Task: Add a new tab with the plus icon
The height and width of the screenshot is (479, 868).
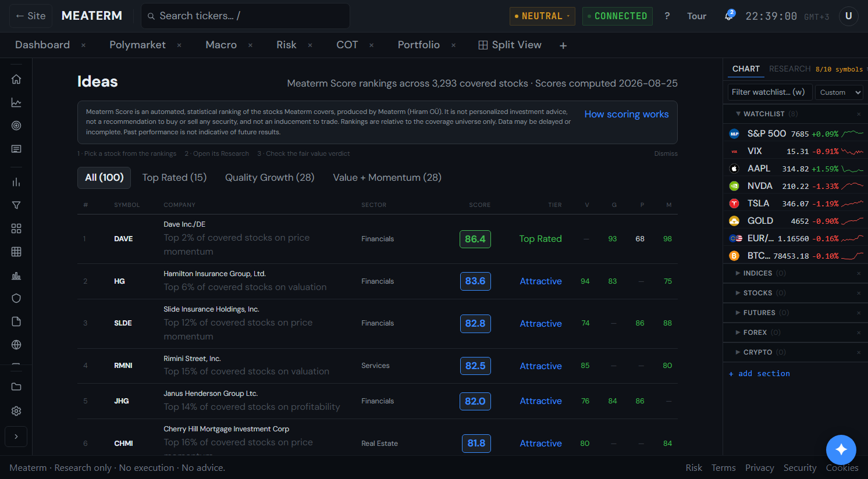Action: tap(563, 45)
